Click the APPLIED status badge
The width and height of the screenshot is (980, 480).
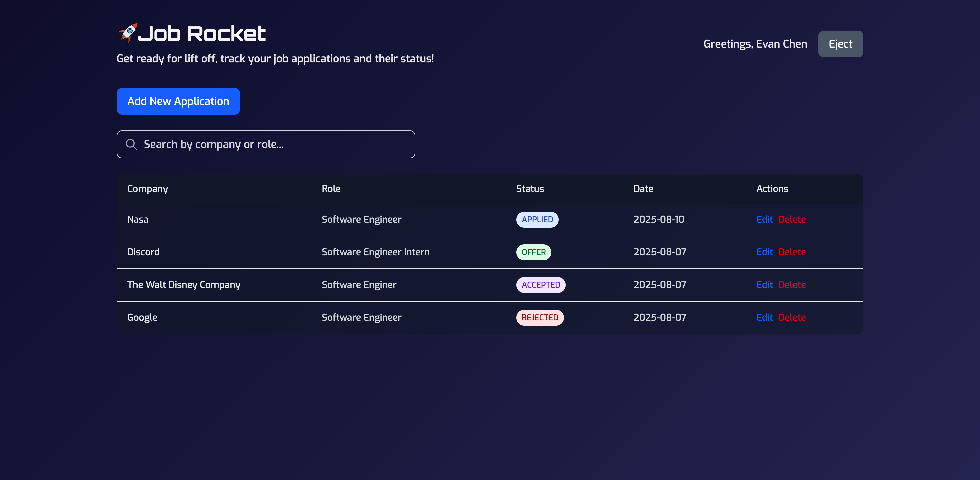(x=537, y=220)
